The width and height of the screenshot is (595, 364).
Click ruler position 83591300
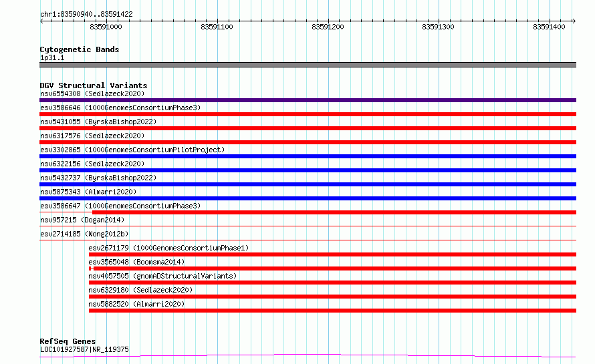coord(439,27)
